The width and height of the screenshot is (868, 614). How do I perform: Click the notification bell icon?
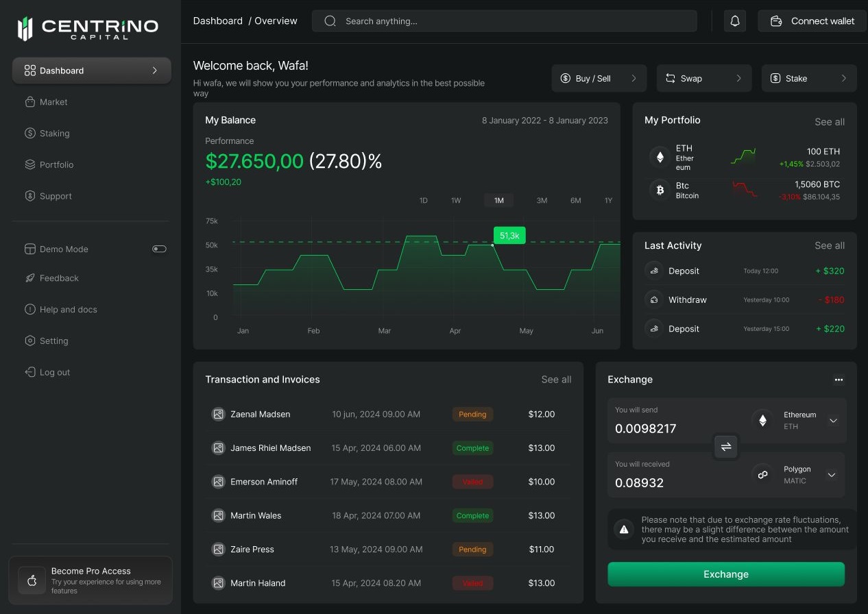[x=735, y=21]
